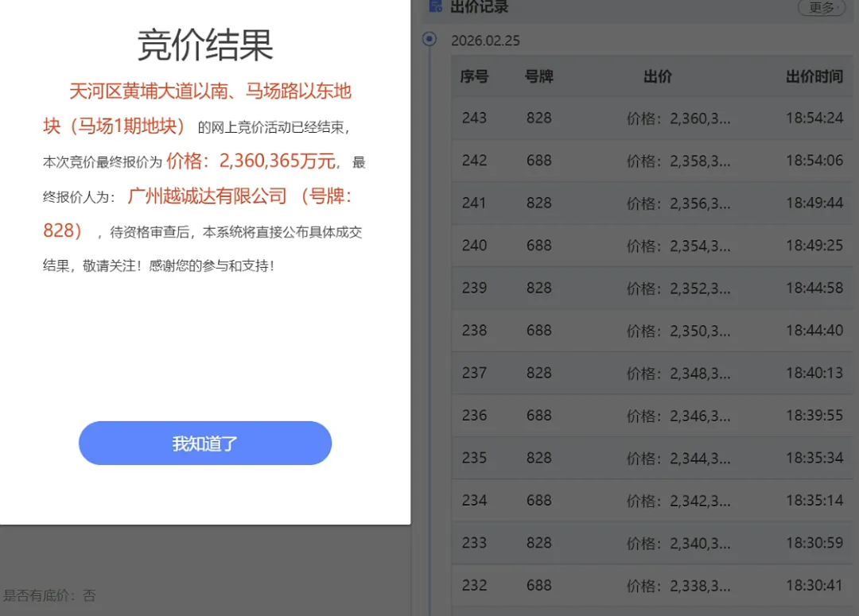Select bid record row number 232
The height and width of the screenshot is (616, 859).
652,585
